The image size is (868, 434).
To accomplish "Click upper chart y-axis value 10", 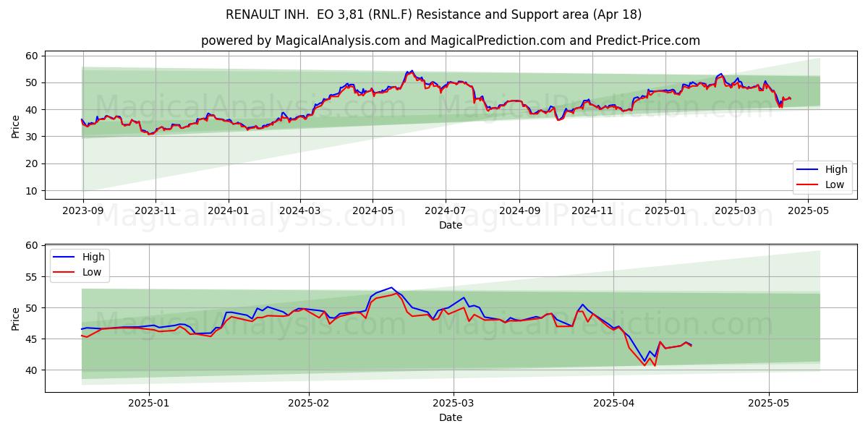I will click(32, 191).
